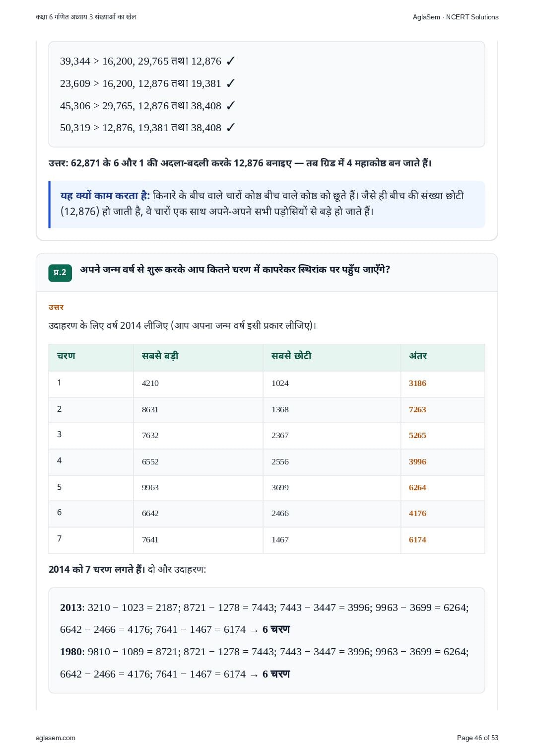This screenshot has width=534, height=756.
Task: Click the सबसे छोटी column header
Action: [291, 356]
